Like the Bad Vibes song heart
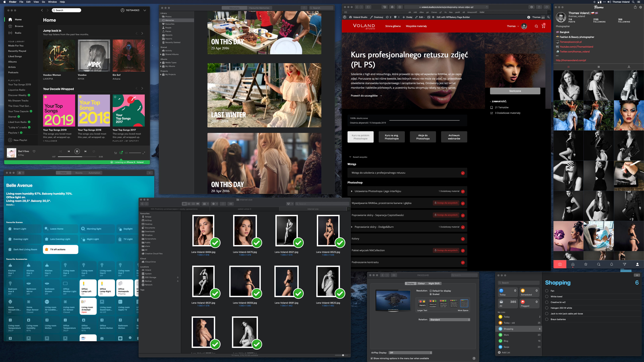 (34, 151)
